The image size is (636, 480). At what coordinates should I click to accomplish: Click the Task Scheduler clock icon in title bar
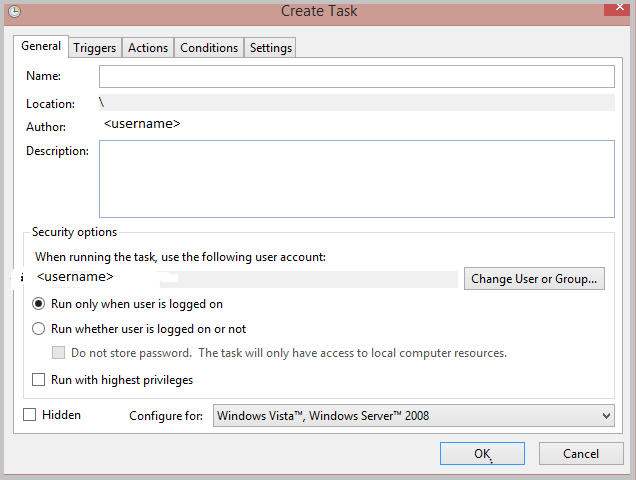15,12
